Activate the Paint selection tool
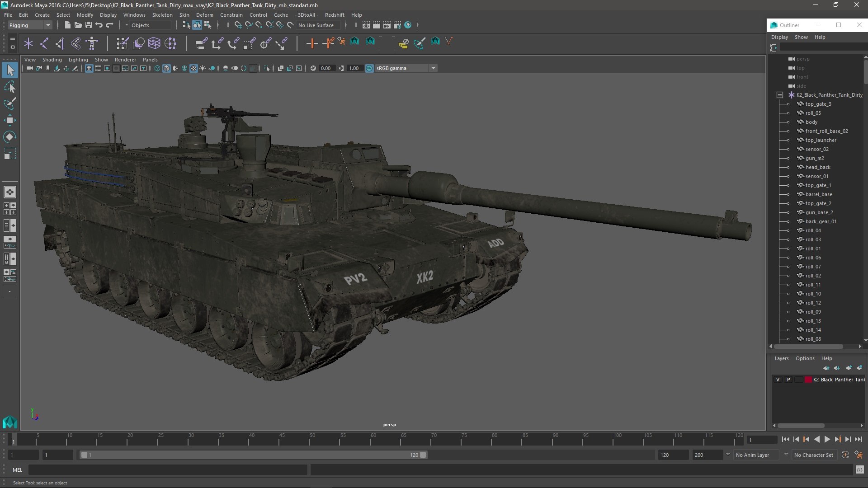 click(10, 103)
